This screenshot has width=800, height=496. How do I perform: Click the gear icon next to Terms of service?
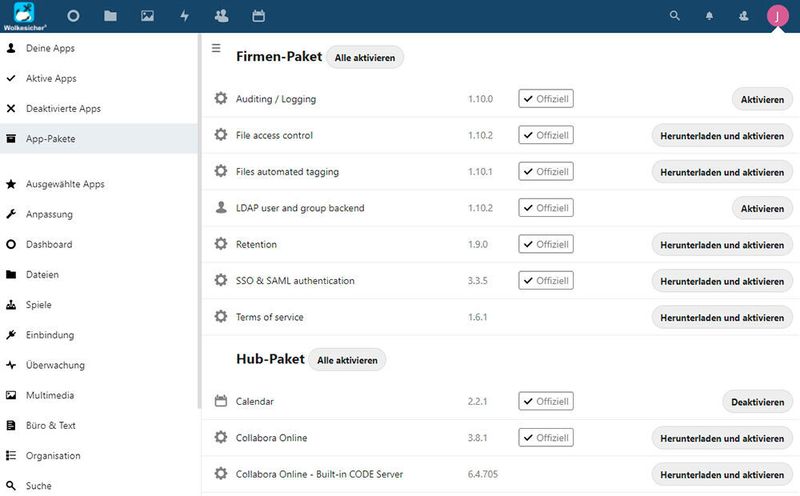pos(221,316)
